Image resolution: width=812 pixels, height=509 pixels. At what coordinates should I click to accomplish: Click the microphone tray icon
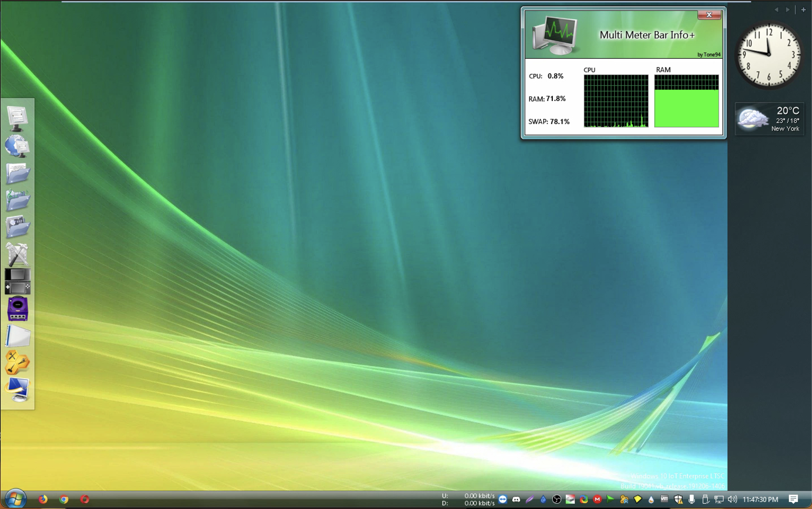coord(692,499)
